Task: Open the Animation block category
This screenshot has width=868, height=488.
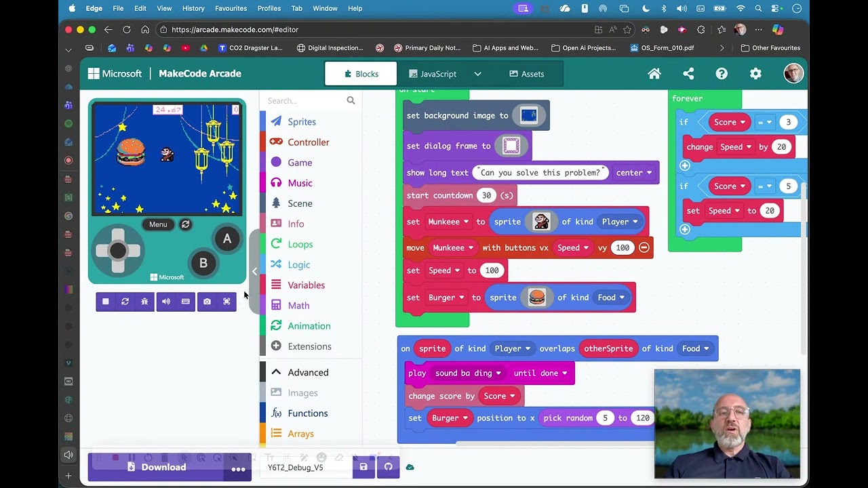Action: [311, 325]
